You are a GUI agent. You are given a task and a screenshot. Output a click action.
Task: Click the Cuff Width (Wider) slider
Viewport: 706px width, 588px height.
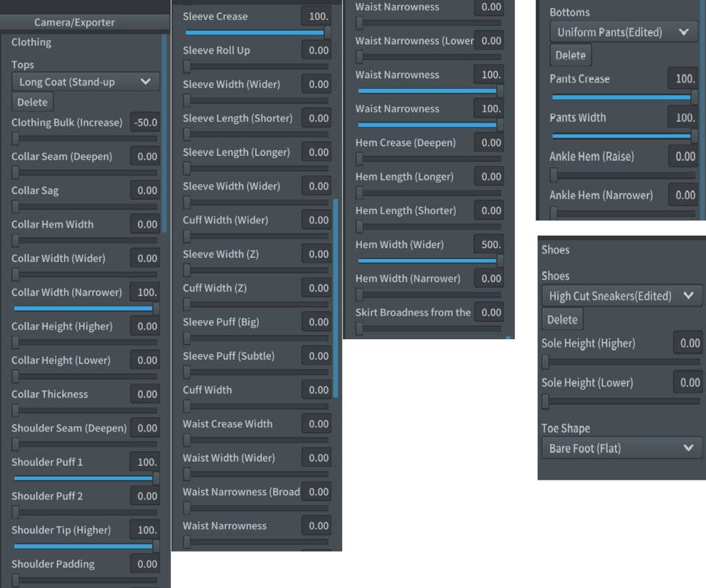click(256, 236)
